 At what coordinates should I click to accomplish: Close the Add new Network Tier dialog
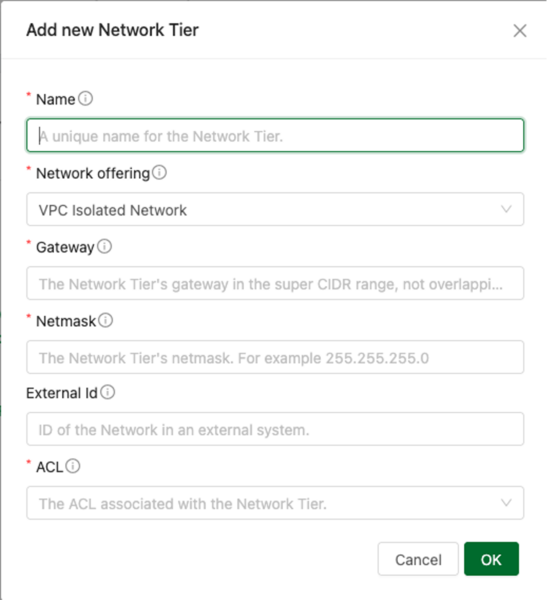(520, 31)
